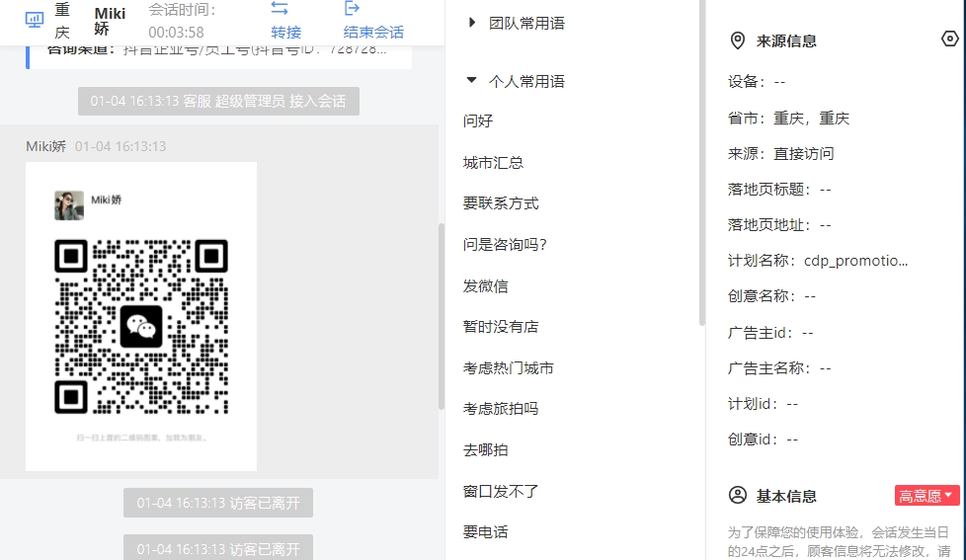This screenshot has width=966, height=560.
Task: Click the person icon beside 基本信息
Action: click(x=738, y=496)
